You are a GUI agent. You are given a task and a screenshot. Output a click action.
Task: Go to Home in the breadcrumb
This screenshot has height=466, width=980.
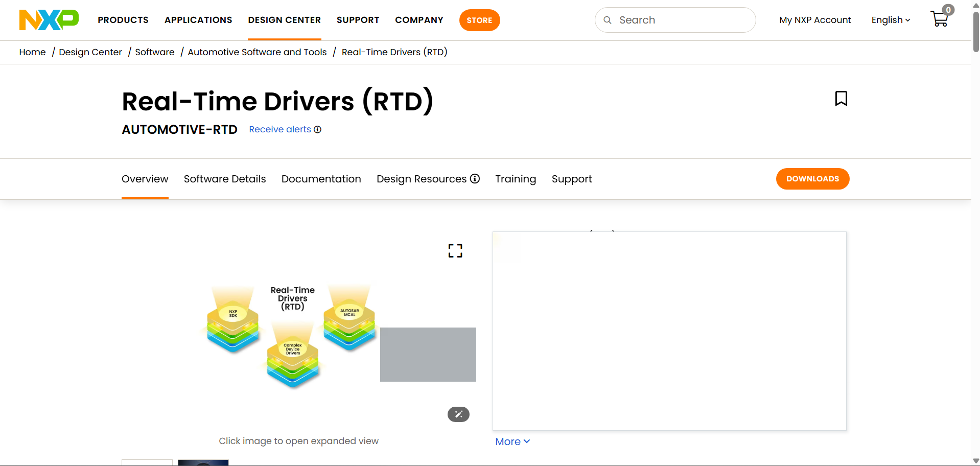coord(32,52)
